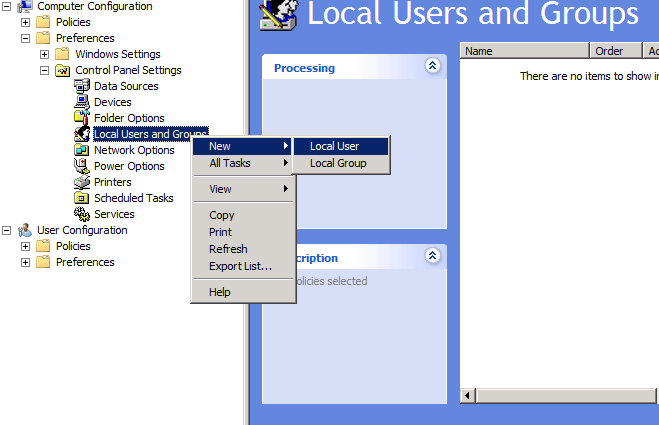
Task: Click the Services gear icon
Action: tap(83, 214)
